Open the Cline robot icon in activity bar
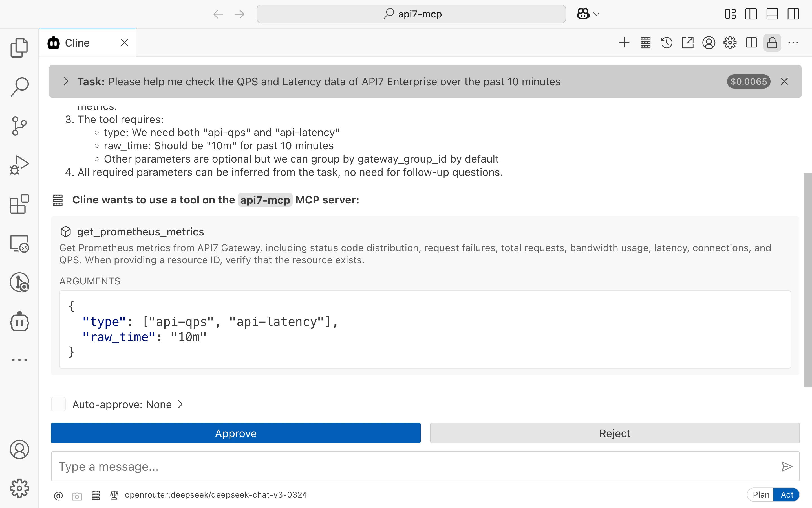The height and width of the screenshot is (508, 812). click(19, 321)
